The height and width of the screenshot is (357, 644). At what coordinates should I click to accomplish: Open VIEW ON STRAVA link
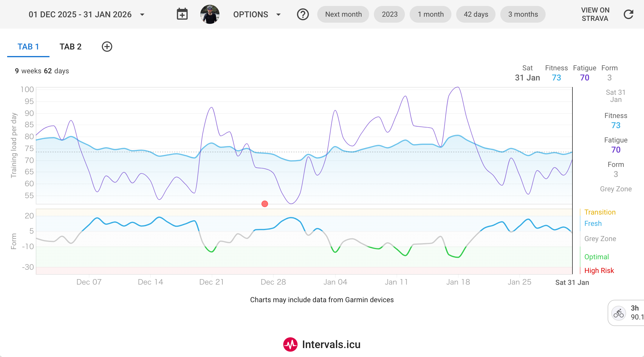click(595, 14)
